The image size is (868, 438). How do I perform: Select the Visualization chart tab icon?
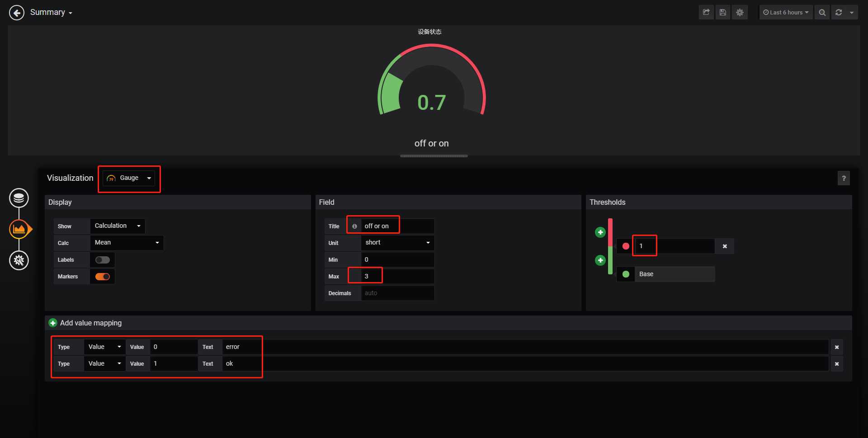click(x=19, y=229)
